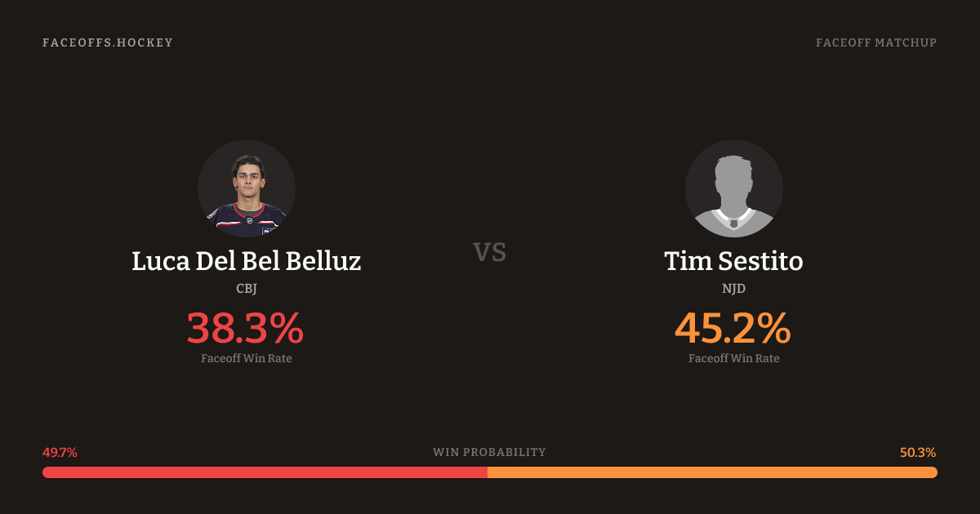Click the orange segment of probability bar
The image size is (980, 514).
(x=712, y=472)
